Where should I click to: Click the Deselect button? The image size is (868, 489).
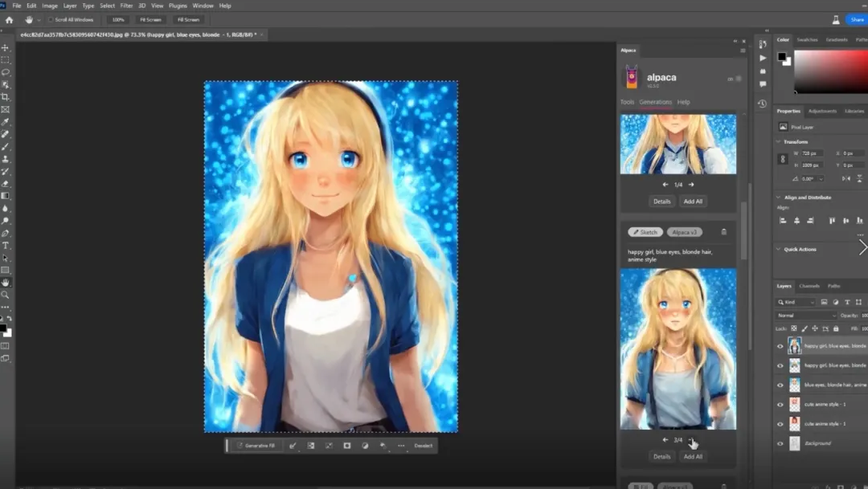(424, 446)
